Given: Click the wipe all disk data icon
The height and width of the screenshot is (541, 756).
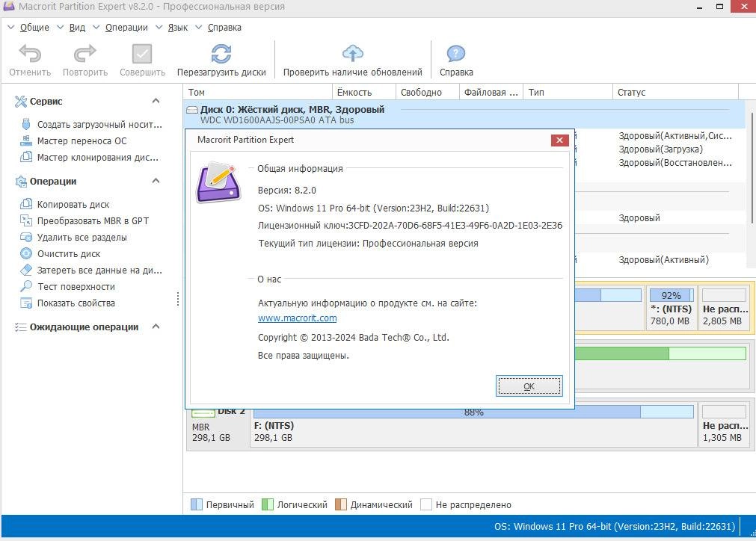Looking at the screenshot, I should (26, 270).
